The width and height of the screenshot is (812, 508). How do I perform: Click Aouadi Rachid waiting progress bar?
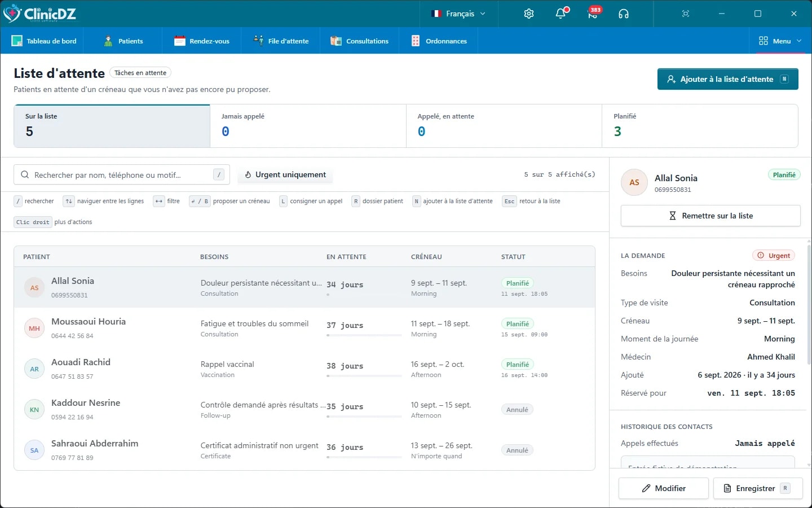coord(364,376)
